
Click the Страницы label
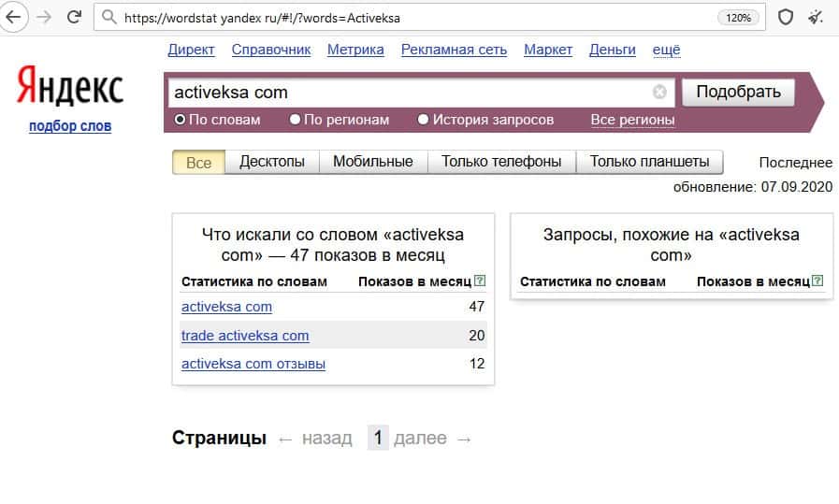point(219,438)
